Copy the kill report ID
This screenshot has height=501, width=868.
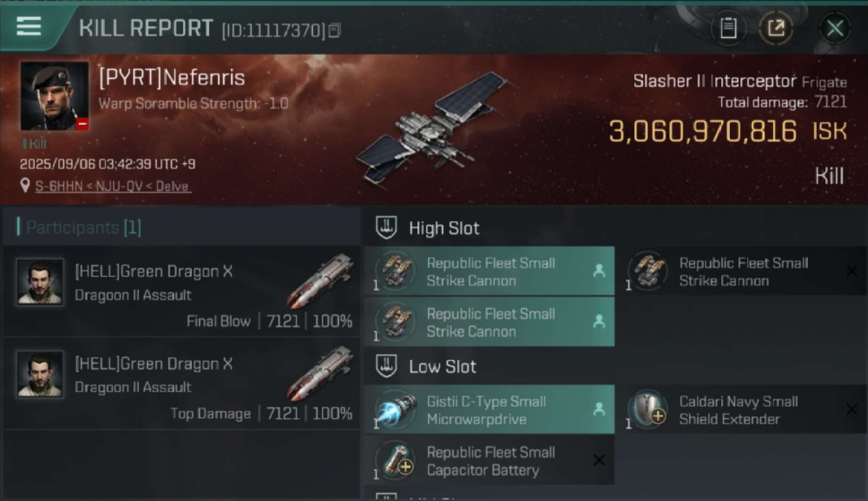pyautogui.click(x=335, y=30)
